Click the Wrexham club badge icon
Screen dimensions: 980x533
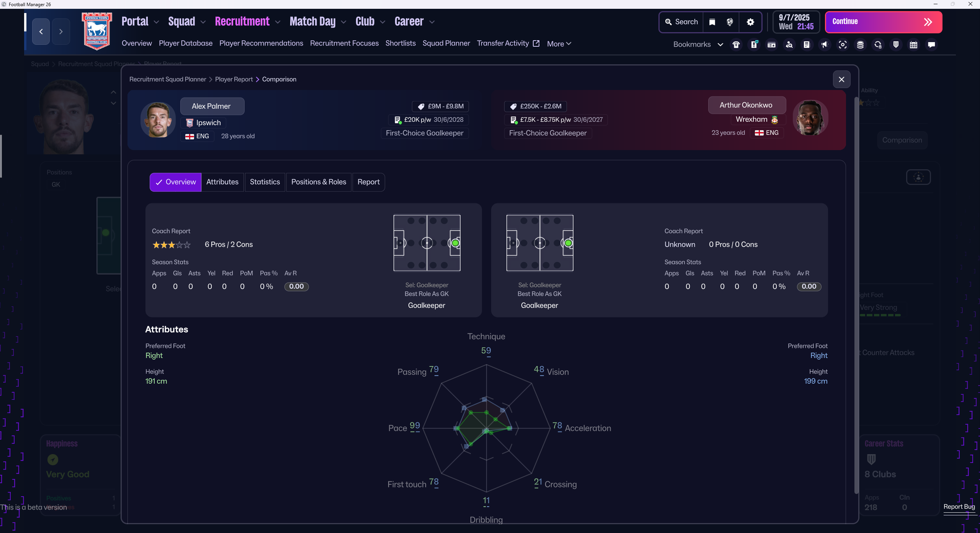[775, 119]
